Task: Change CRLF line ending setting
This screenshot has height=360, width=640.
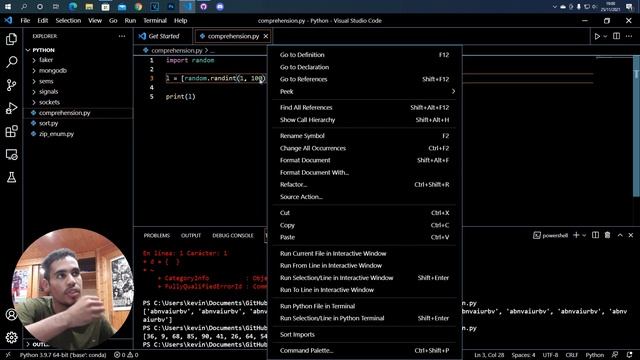Action: click(x=571, y=355)
